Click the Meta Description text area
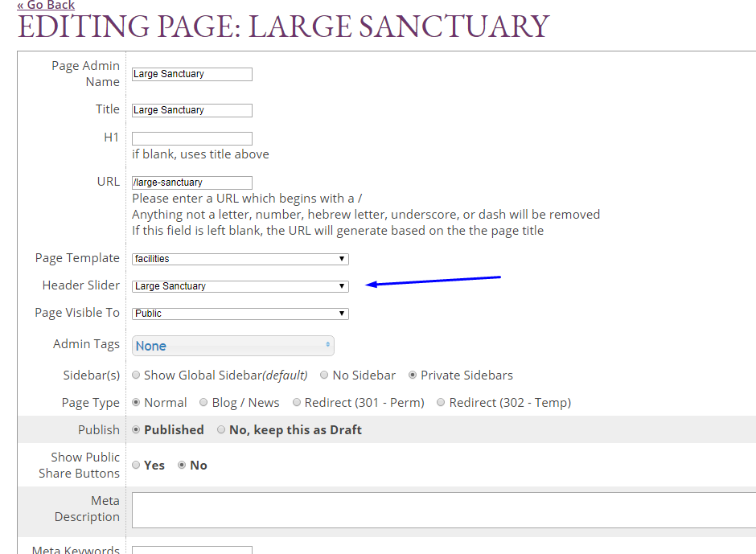 pos(443,510)
